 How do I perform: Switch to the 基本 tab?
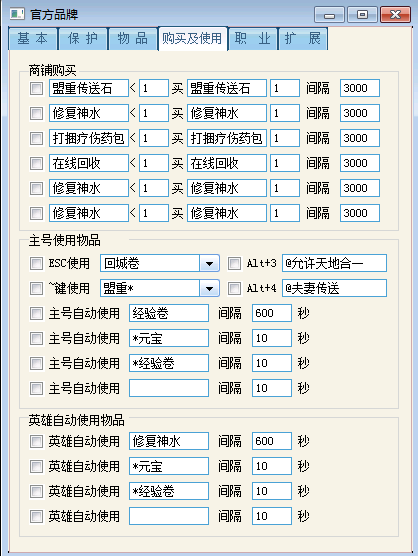coord(33,38)
